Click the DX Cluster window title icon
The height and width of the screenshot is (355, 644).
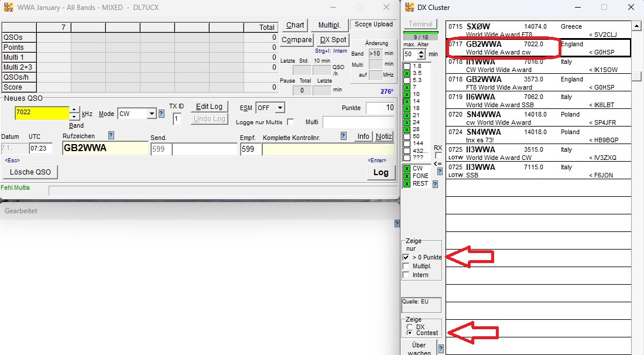(x=410, y=7)
